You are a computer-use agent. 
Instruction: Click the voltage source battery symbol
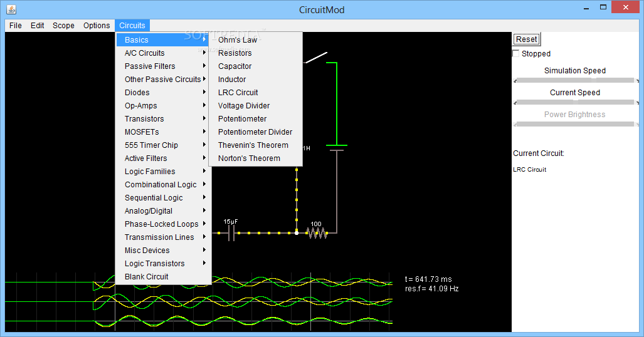pyautogui.click(x=337, y=148)
